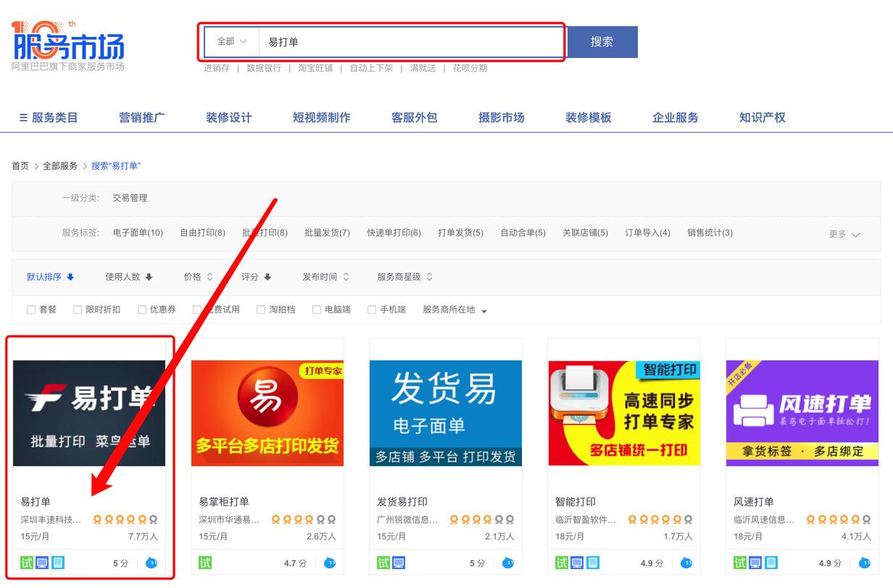The width and height of the screenshot is (893, 588).
Task: Click the 试 trial icon under 风速打单
Action: point(741,562)
